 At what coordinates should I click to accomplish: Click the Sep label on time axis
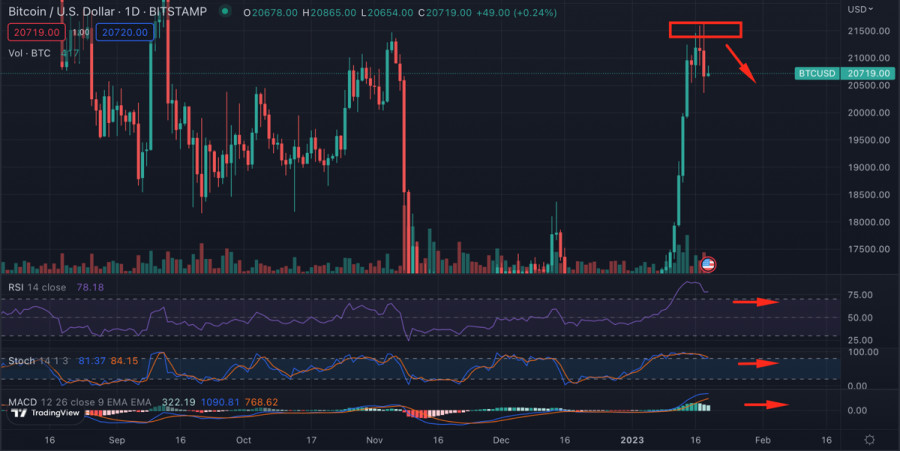(x=117, y=440)
